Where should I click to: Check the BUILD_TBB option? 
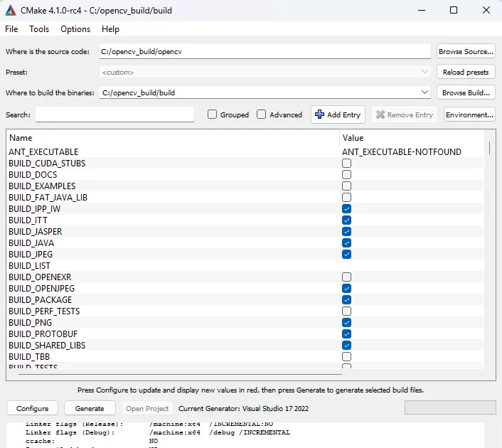pos(346,356)
